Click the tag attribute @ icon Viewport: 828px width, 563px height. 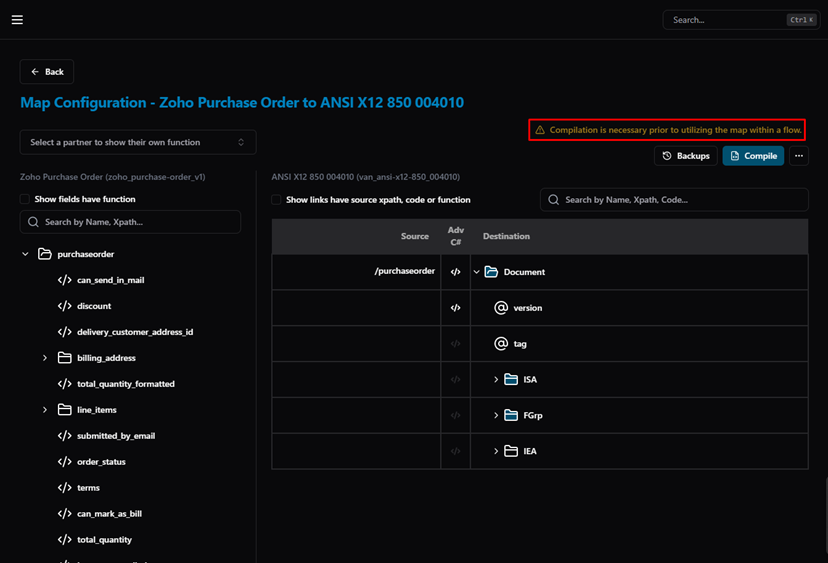pyautogui.click(x=501, y=343)
